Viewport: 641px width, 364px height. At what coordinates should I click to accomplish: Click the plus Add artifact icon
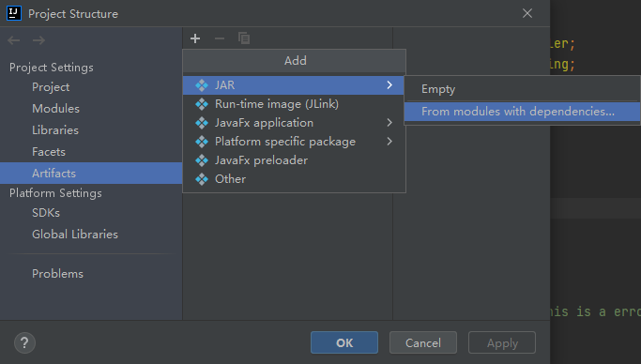click(195, 38)
